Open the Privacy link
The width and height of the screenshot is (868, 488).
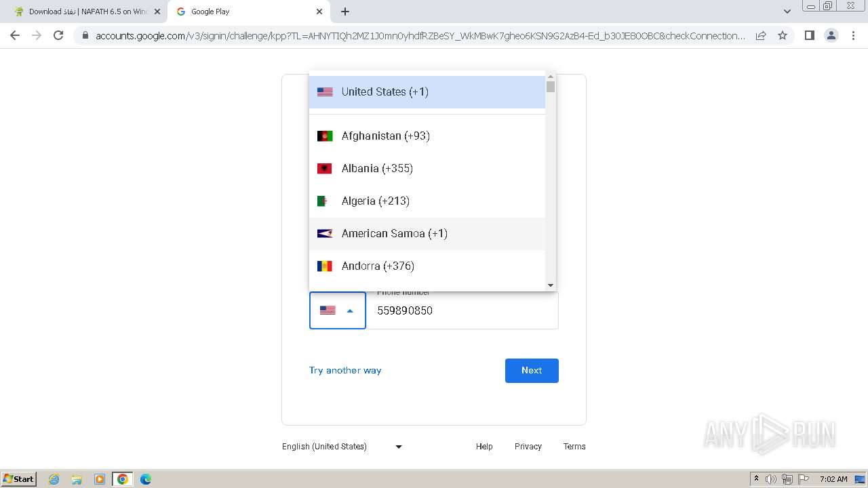528,447
